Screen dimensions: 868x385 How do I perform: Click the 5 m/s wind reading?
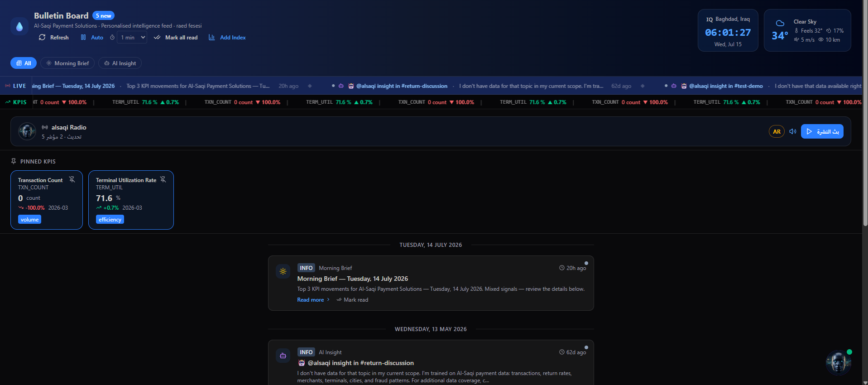[804, 40]
